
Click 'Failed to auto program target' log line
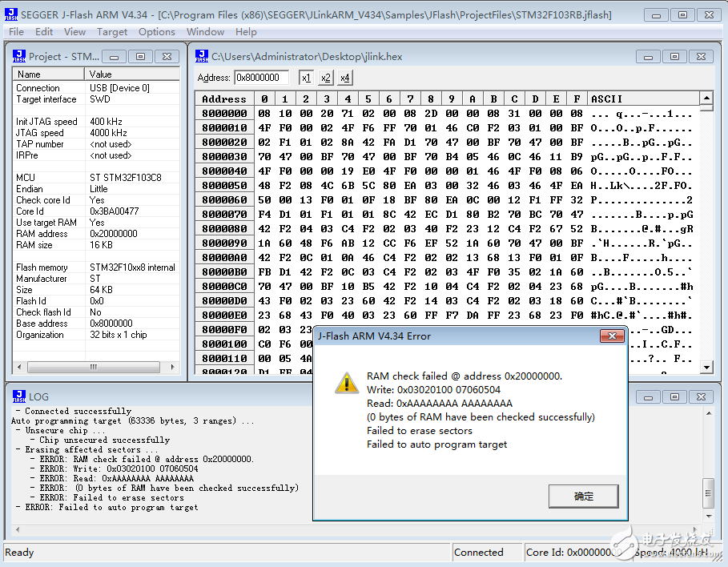click(x=107, y=507)
